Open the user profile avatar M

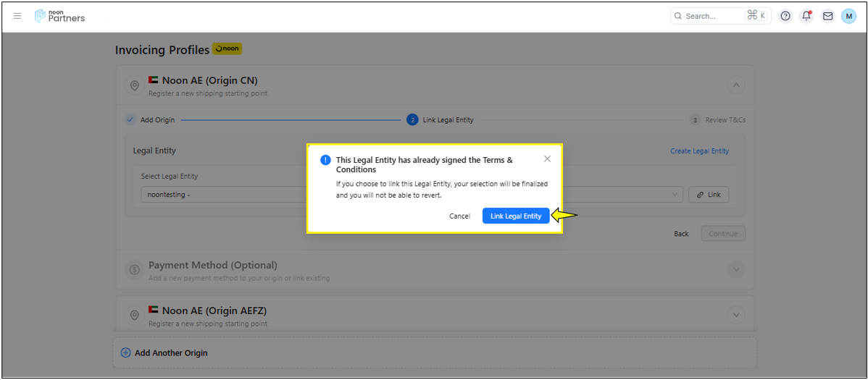click(x=848, y=16)
